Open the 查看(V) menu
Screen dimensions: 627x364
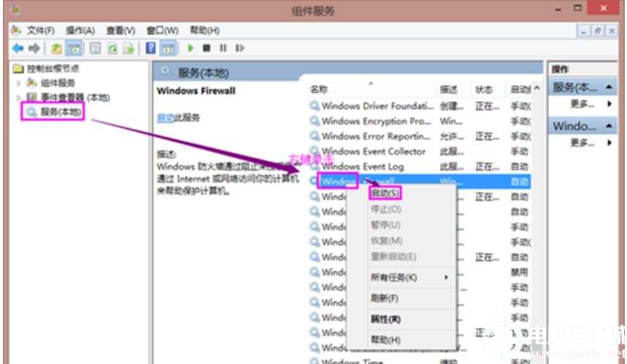pyautogui.click(x=121, y=31)
